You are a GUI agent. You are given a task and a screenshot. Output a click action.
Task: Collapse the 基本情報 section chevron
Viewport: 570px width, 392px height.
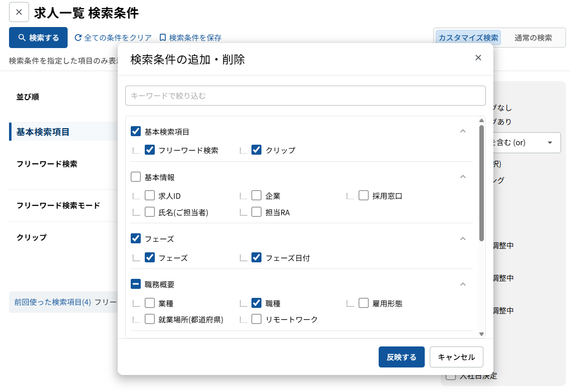[x=463, y=177]
